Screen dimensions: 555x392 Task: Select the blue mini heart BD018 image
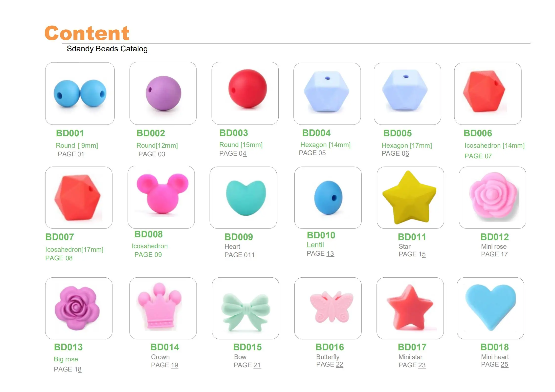[x=491, y=308]
